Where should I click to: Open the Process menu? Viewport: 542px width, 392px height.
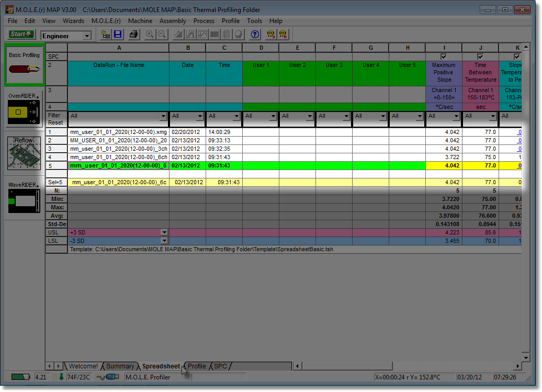(204, 21)
